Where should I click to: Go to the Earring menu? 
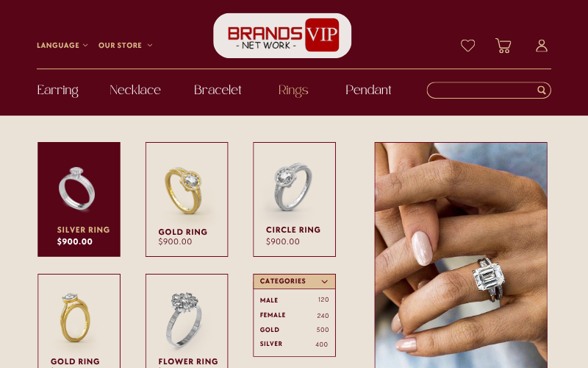pyautogui.click(x=58, y=90)
